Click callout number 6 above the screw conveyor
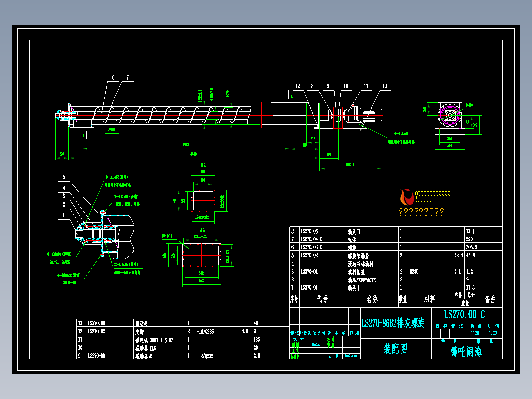532x399 pixels. click(113, 78)
